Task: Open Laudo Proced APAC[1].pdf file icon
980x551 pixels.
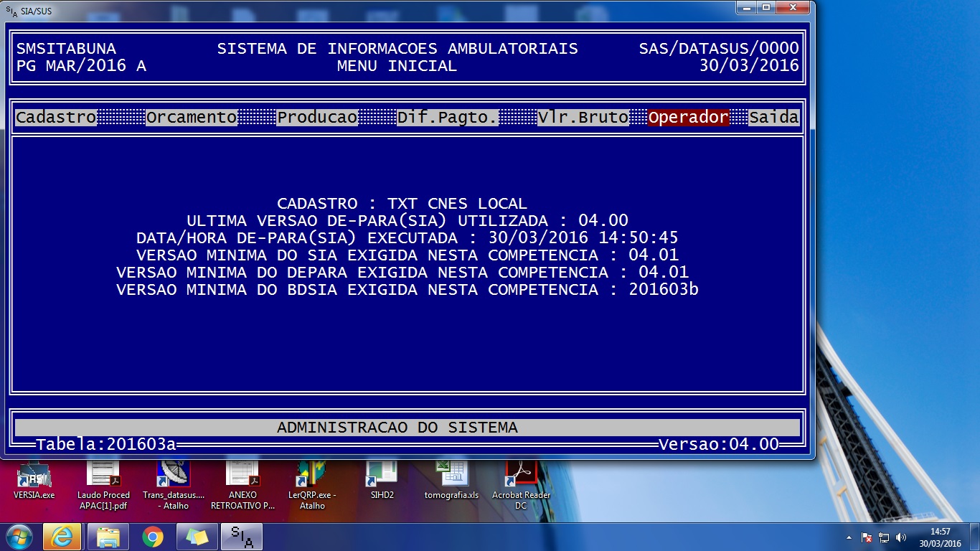Action: [104, 476]
